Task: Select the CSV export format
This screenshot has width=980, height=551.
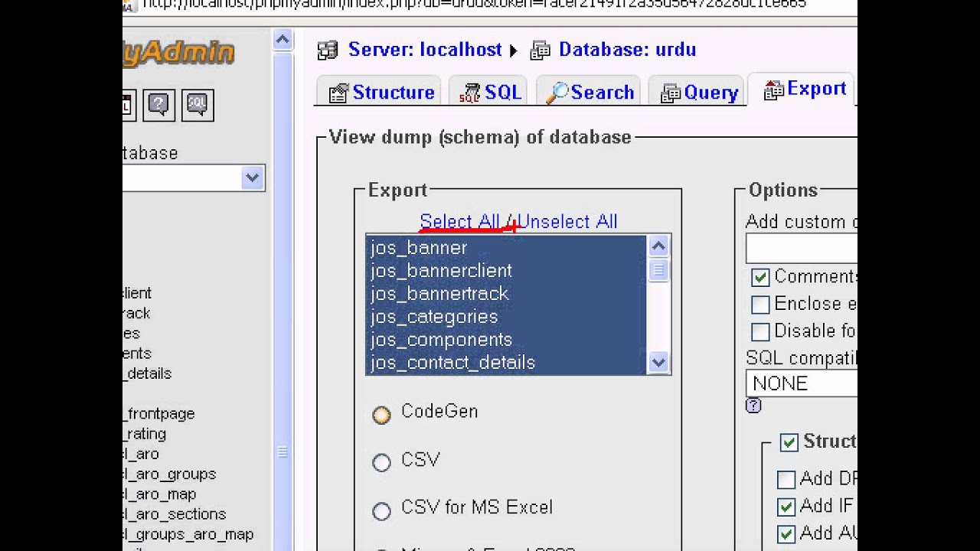Action: [381, 462]
